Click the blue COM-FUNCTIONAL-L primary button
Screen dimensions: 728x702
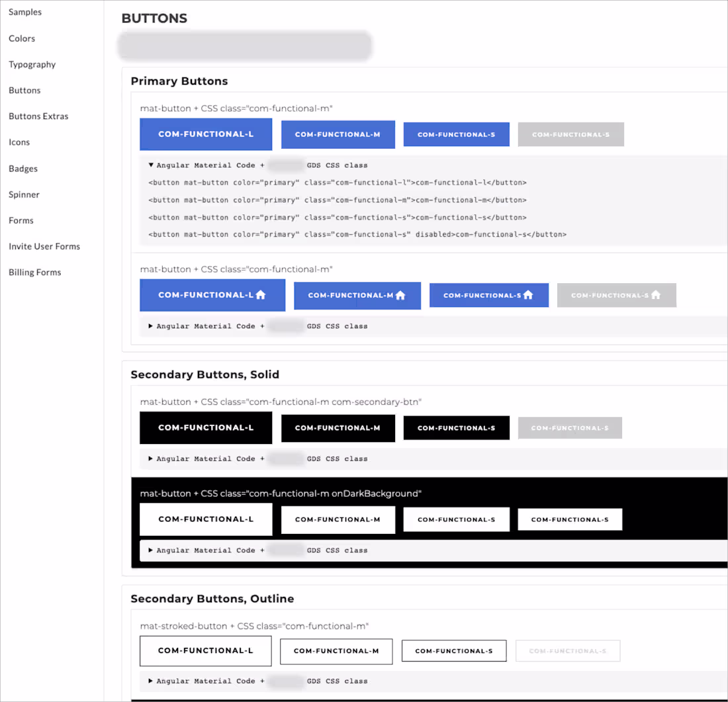[x=206, y=134]
